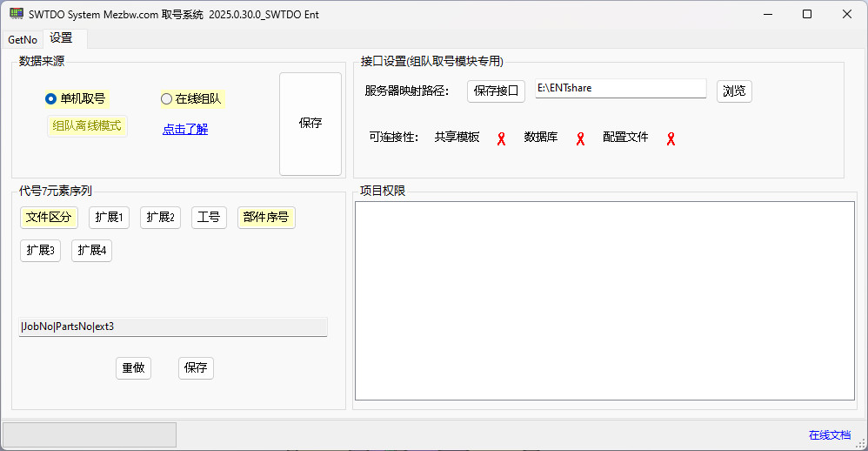Image resolution: width=868 pixels, height=451 pixels.
Task: Click the 数据库 connectivity label
Action: coord(540,137)
